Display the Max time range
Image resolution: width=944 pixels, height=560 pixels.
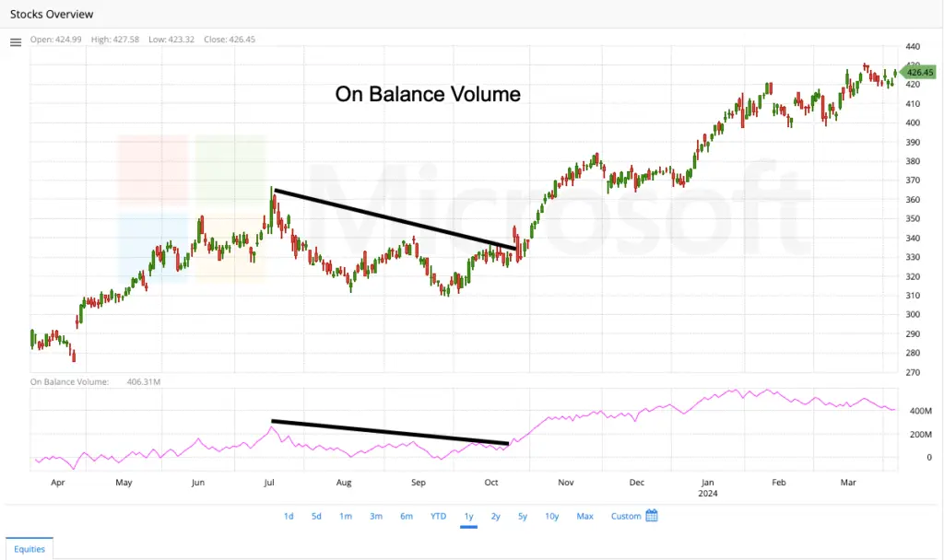584,516
